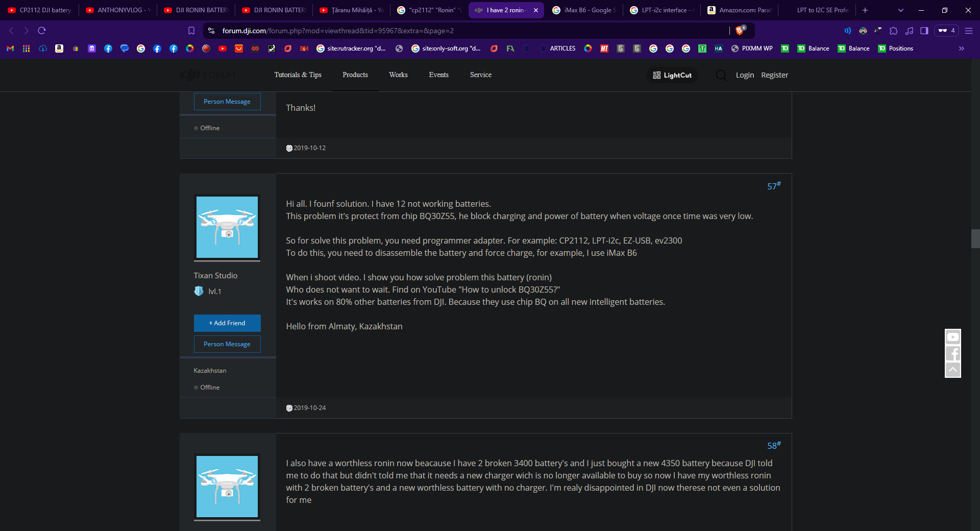Toggle the browser sidebar panel icon
The width and height of the screenshot is (980, 531).
coord(924,31)
